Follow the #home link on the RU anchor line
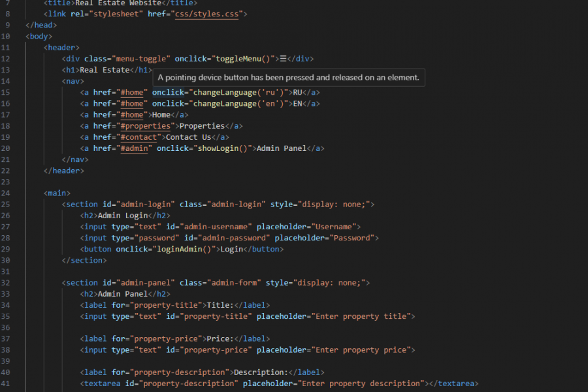 [131, 92]
